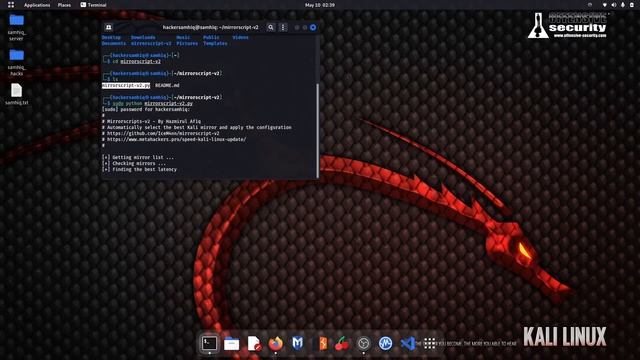Open the Places menu

pyautogui.click(x=64, y=5)
